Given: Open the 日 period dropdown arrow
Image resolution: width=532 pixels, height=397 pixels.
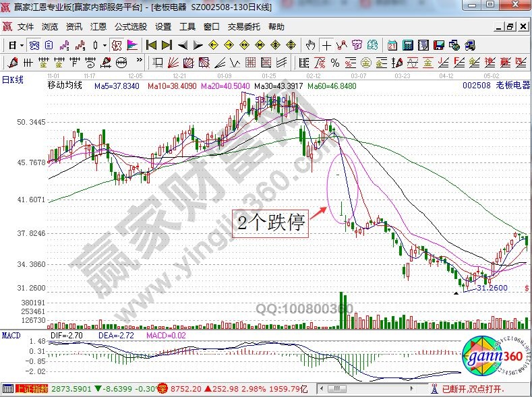Looking at the screenshot, I should pos(22,45).
